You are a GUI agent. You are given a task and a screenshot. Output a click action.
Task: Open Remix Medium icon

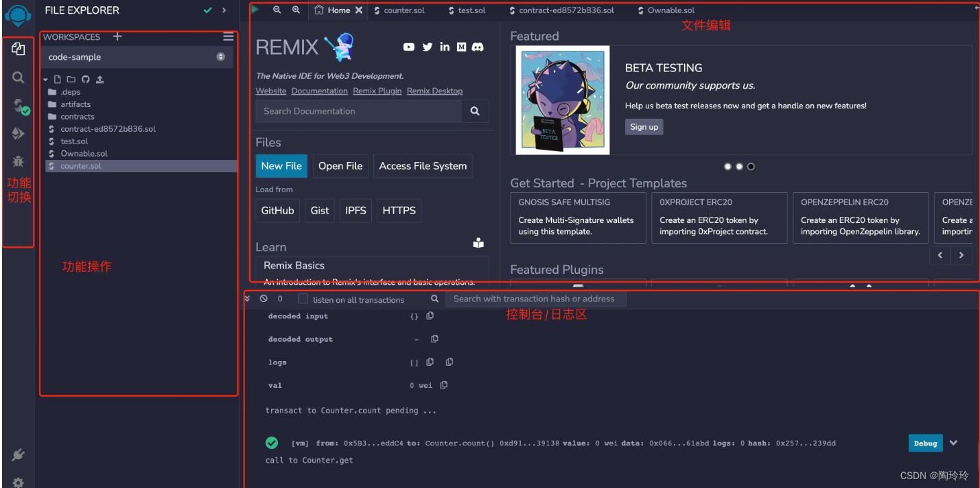point(461,47)
